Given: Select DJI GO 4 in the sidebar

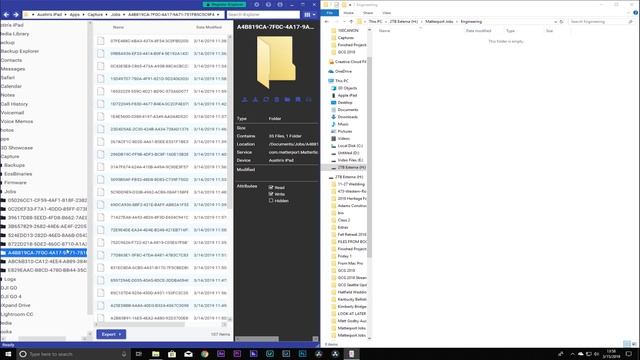Looking at the screenshot, I should 11,297.
